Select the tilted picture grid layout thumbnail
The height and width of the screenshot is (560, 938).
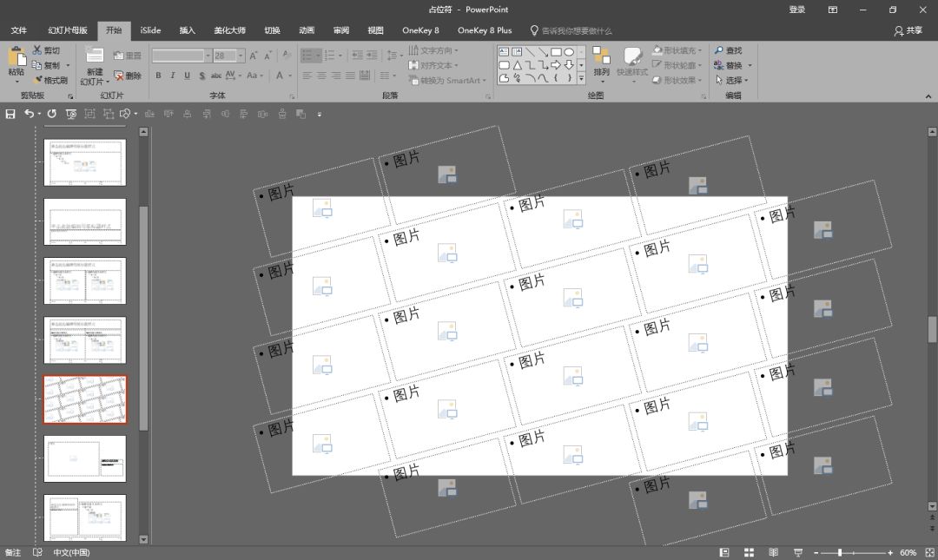click(85, 399)
